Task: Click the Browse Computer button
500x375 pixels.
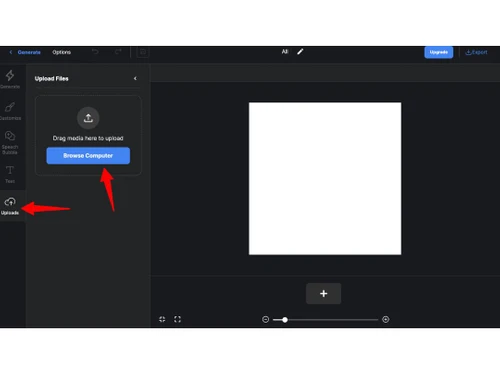Action: [88, 156]
